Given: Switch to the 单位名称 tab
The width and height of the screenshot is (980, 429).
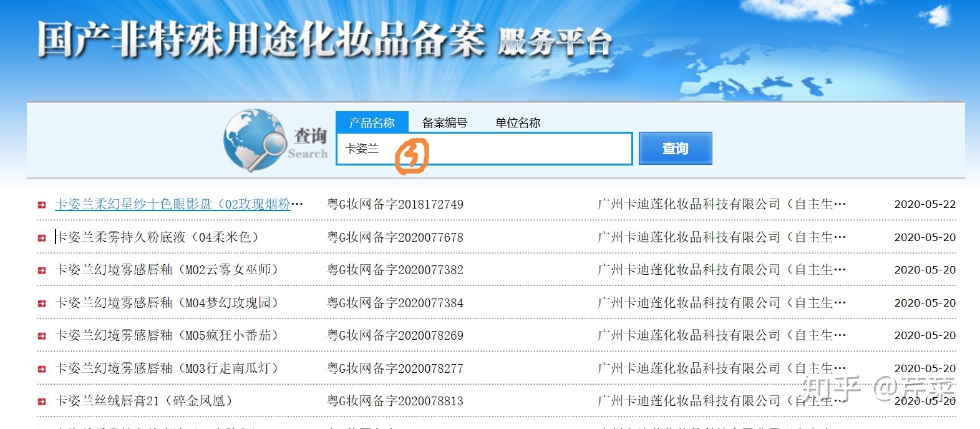Looking at the screenshot, I should point(518,122).
